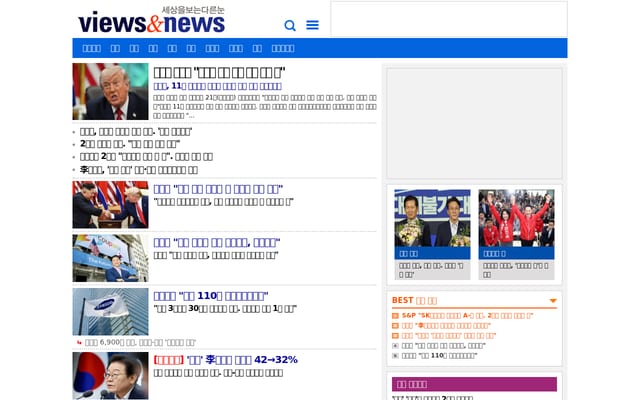Viewport: 640px width, 400px height.
Task: Open the blue headline beside the Coupang photo
Action: tap(217, 242)
